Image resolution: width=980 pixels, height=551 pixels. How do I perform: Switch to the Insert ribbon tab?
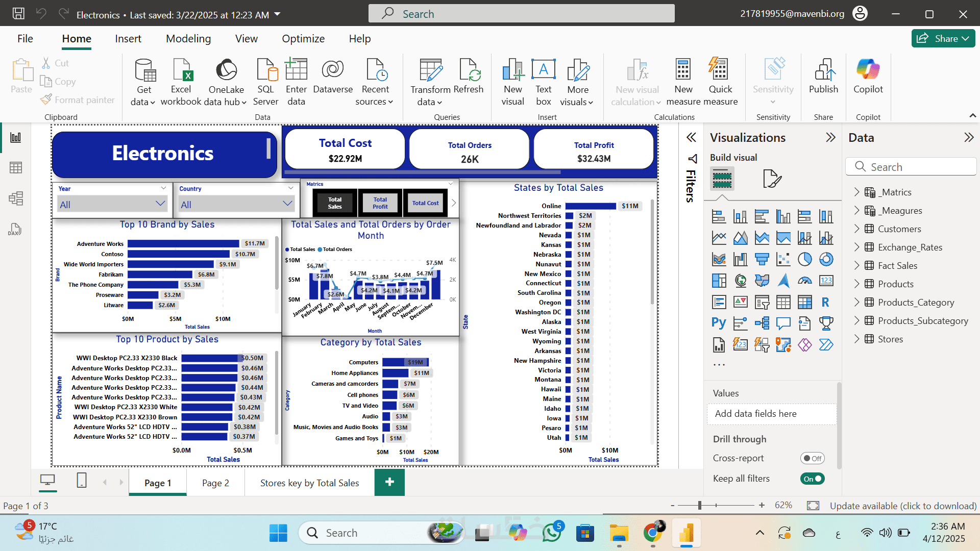tap(128, 39)
